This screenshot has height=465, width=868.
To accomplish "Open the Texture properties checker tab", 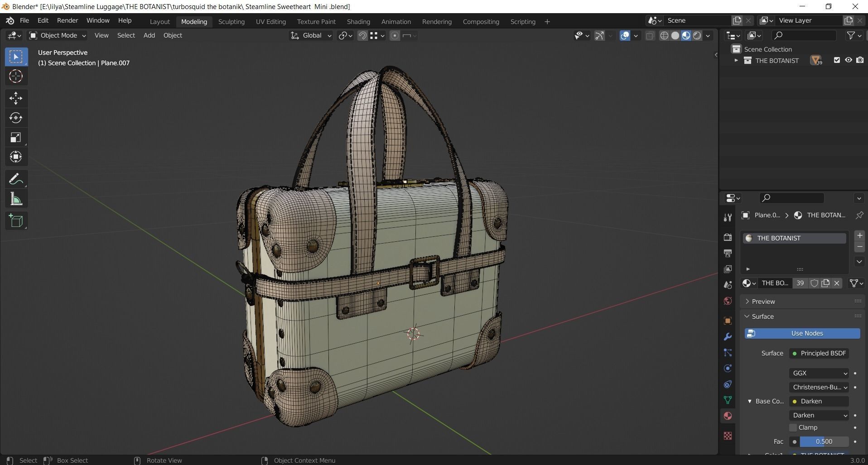I will (x=728, y=436).
